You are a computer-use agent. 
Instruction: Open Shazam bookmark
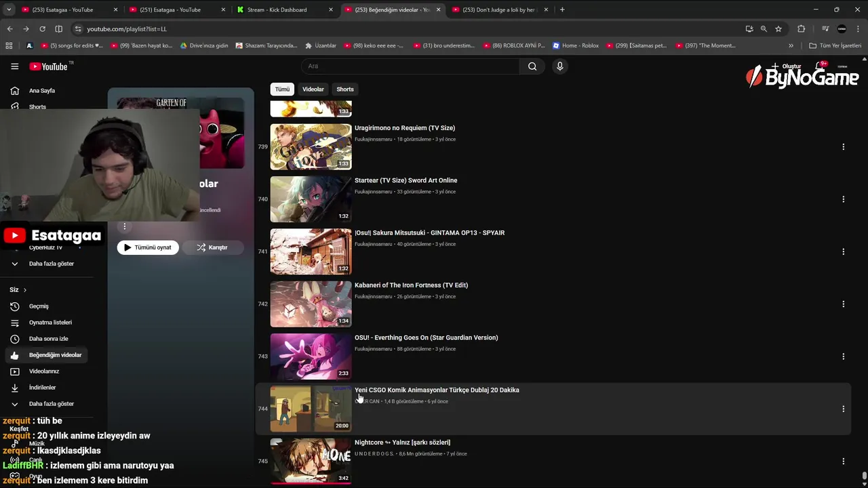(267, 45)
